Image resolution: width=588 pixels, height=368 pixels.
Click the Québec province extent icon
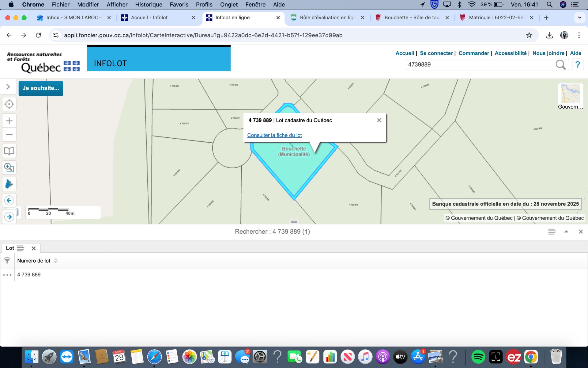[9, 184]
